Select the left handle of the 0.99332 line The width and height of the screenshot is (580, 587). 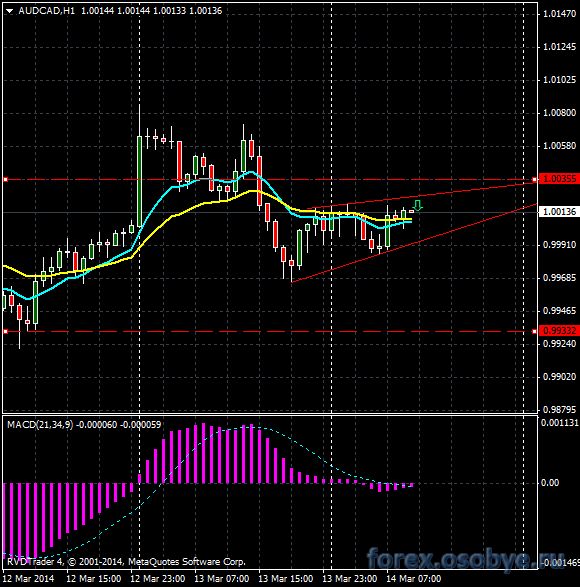[x=5, y=331]
